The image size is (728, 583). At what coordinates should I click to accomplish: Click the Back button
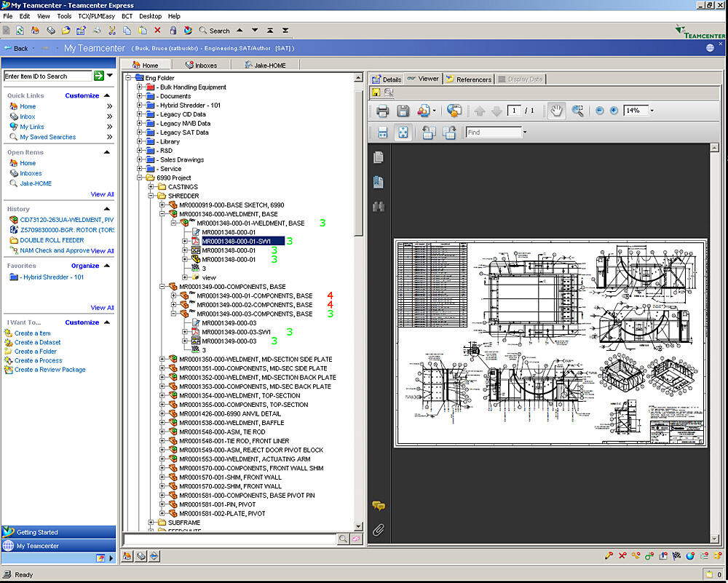click(x=16, y=48)
